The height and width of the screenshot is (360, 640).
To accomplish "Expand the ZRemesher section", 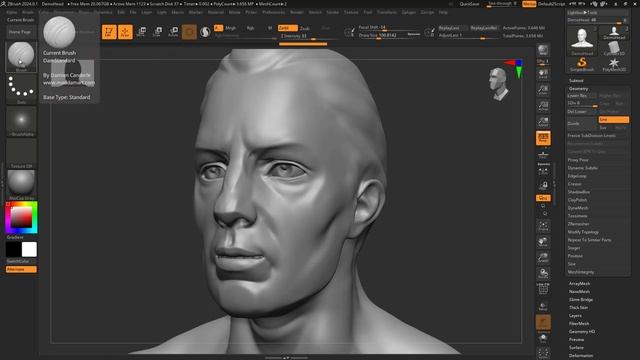I will [578, 224].
